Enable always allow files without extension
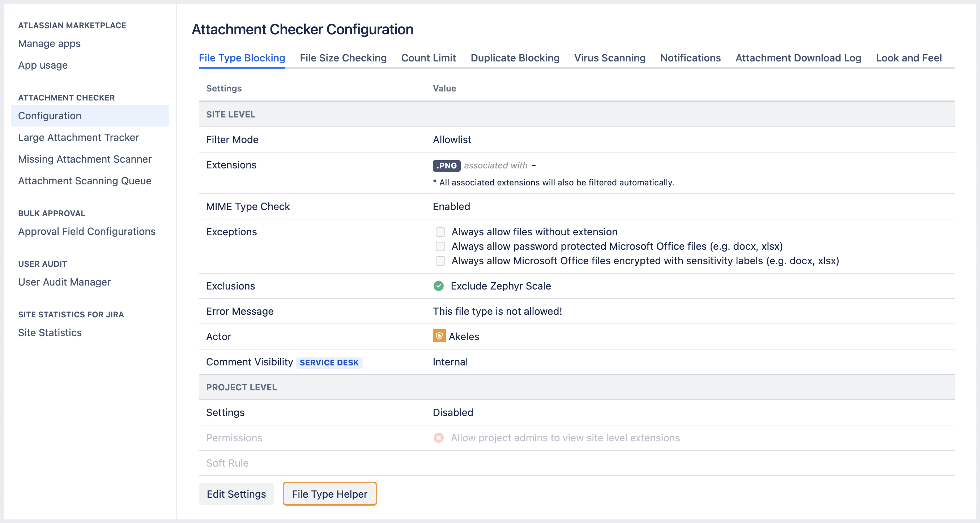Screen dimensions: 980x523 coord(440,232)
